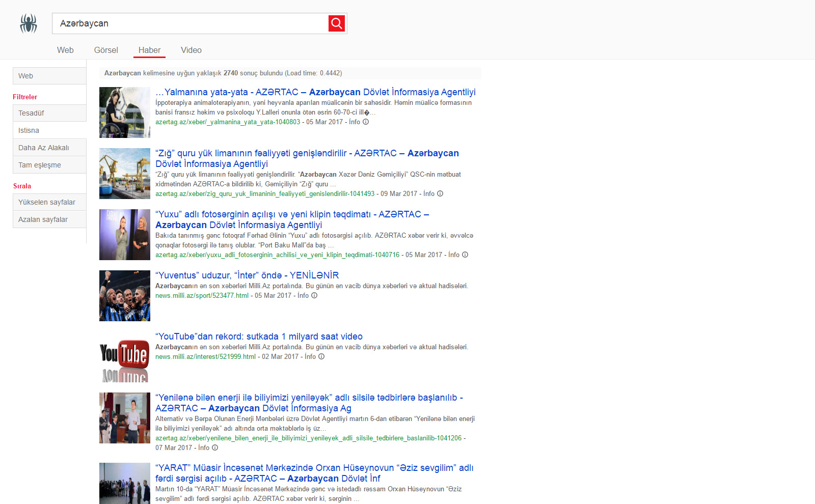The width and height of the screenshot is (815, 504).
Task: Click the spider logo icon
Action: [x=29, y=23]
